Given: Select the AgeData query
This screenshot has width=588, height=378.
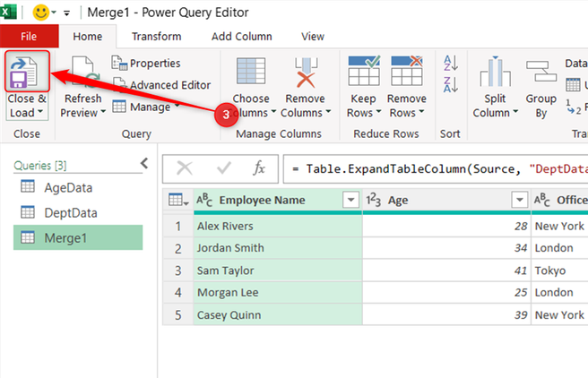Looking at the screenshot, I should (x=78, y=187).
